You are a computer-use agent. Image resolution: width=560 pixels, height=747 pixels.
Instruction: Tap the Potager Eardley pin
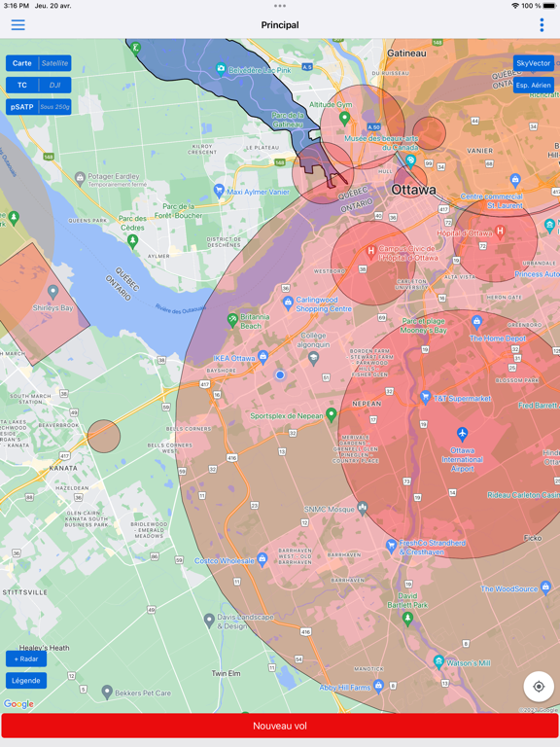(80, 178)
